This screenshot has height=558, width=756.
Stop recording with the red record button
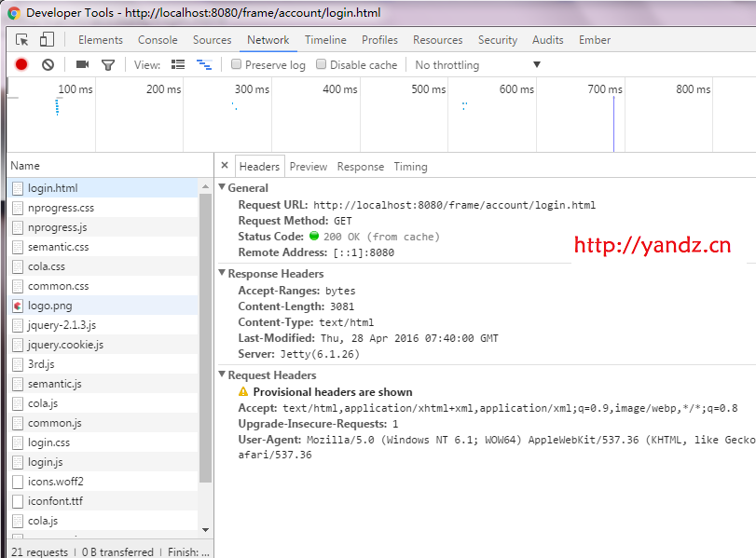pos(21,64)
